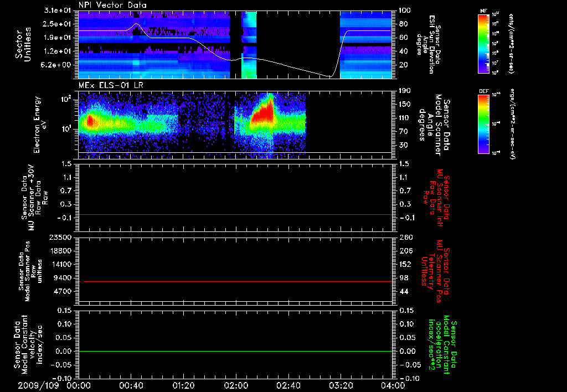Click the "152" telemetry tick label

click(406, 264)
